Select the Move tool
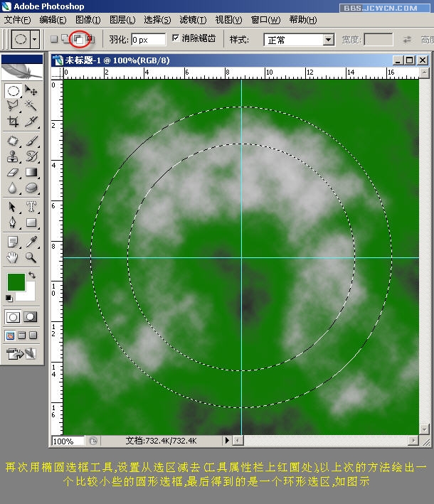 [x=31, y=91]
